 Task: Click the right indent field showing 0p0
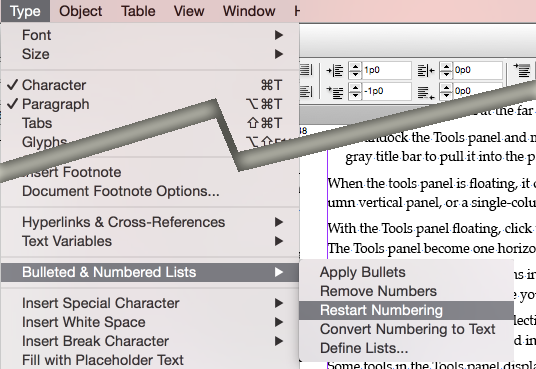click(x=477, y=70)
